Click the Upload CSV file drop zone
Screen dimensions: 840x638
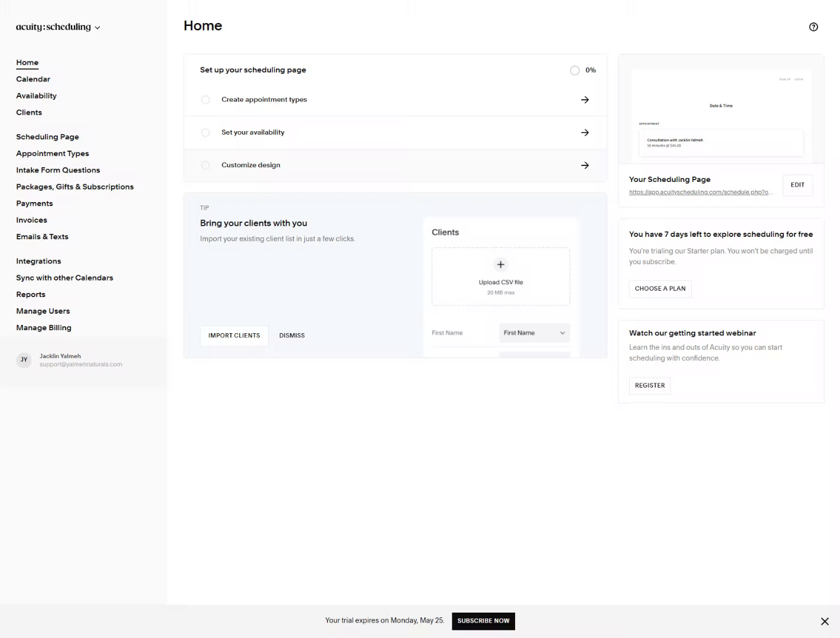pyautogui.click(x=501, y=276)
